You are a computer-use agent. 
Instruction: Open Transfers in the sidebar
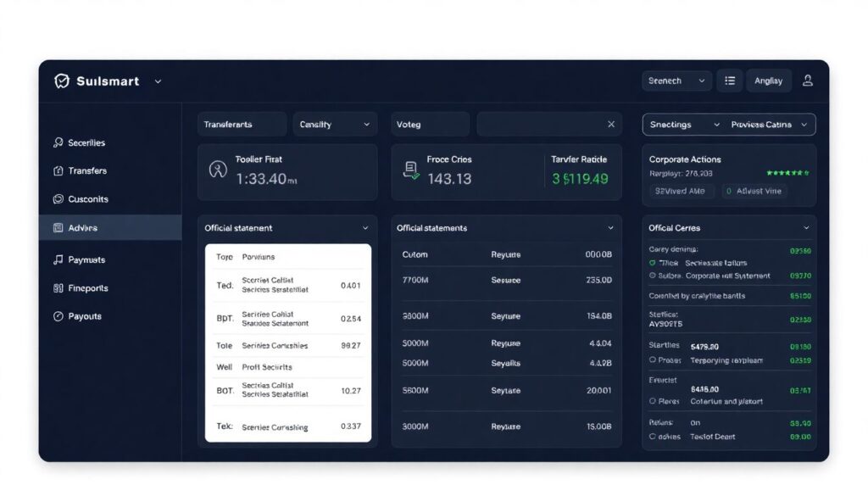[86, 170]
